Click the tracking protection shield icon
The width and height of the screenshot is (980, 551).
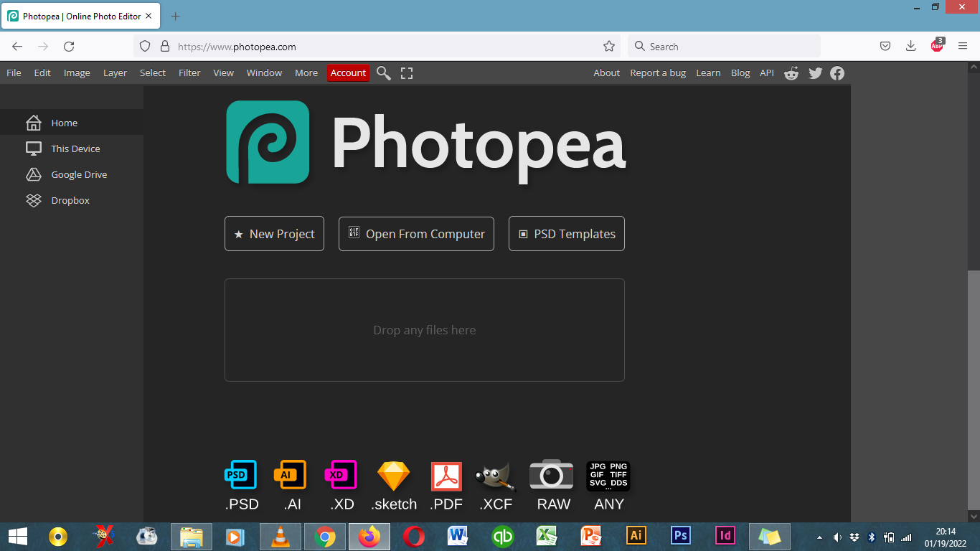pyautogui.click(x=145, y=47)
